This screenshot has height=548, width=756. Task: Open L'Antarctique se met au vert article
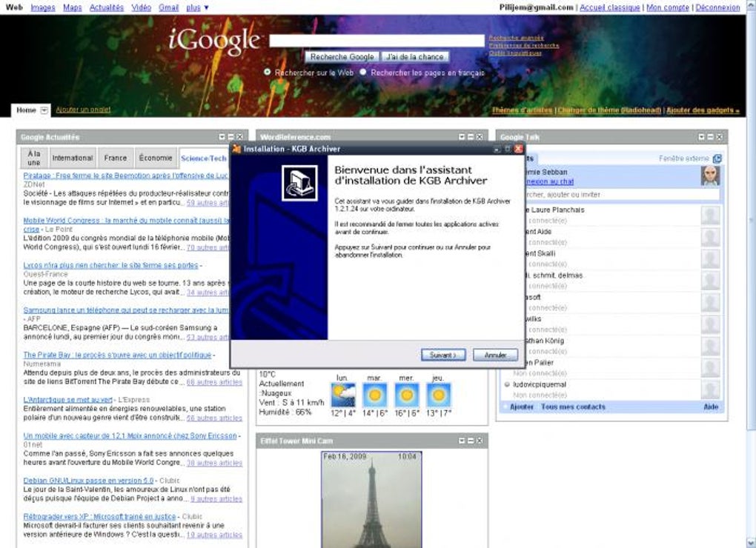[68, 400]
